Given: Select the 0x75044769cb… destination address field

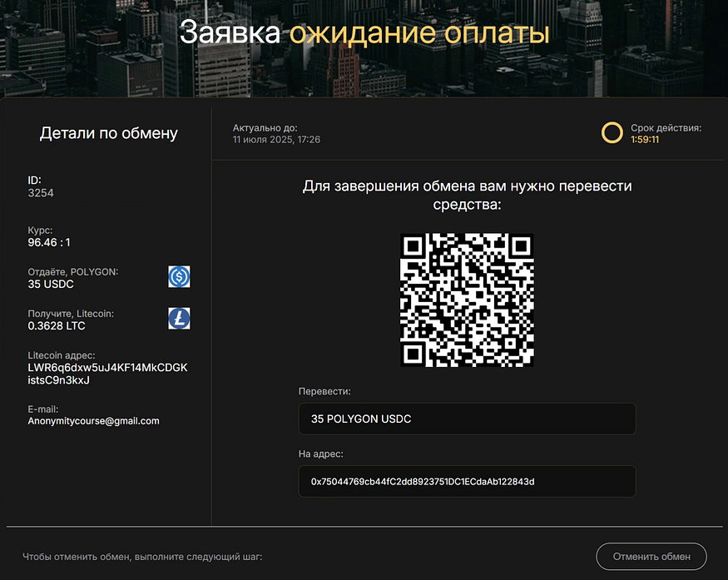Looking at the screenshot, I should [x=467, y=482].
